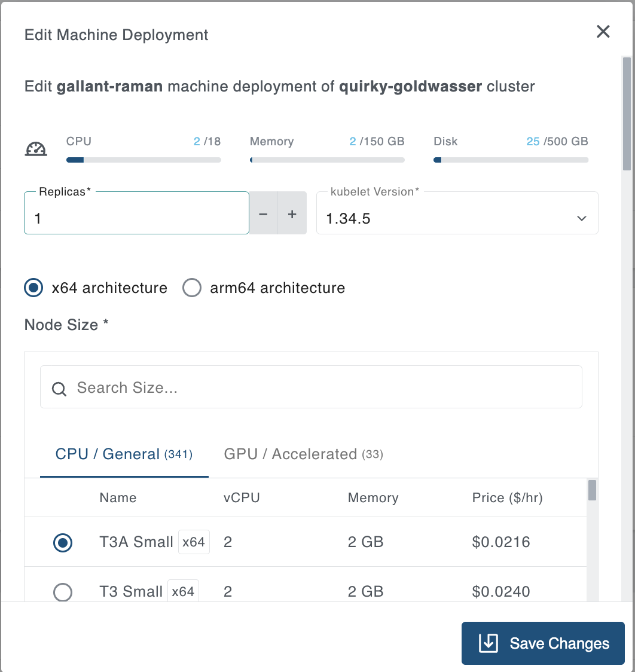The height and width of the screenshot is (672, 635).
Task: Click the magnifier icon in Search Size
Action: click(x=59, y=389)
